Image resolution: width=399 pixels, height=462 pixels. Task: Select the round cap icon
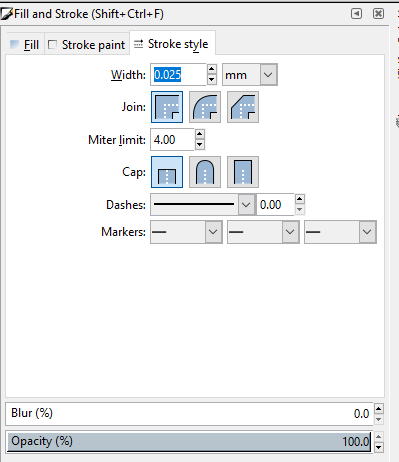click(205, 172)
